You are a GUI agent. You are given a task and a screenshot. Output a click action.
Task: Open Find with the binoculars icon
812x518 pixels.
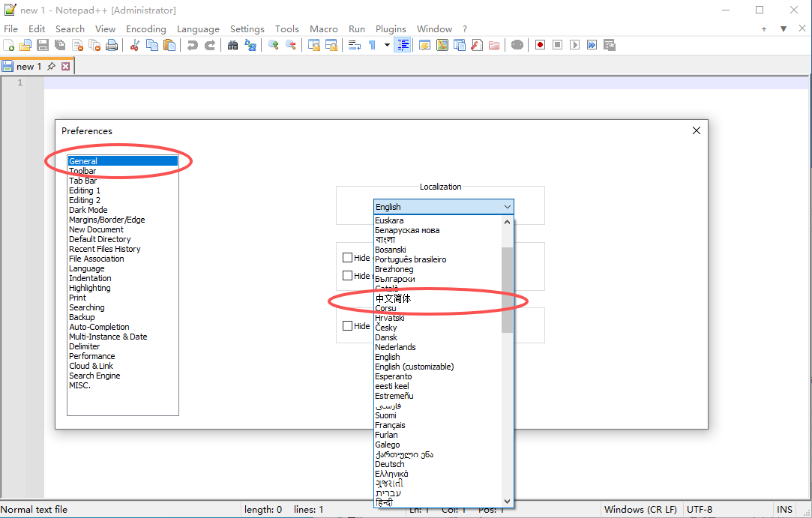(x=232, y=45)
